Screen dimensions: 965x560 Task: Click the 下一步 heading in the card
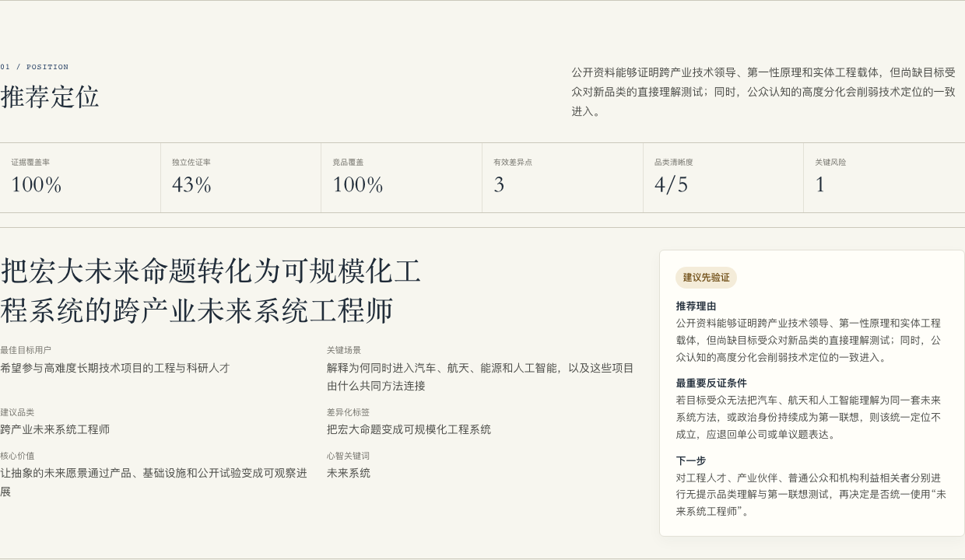click(691, 460)
